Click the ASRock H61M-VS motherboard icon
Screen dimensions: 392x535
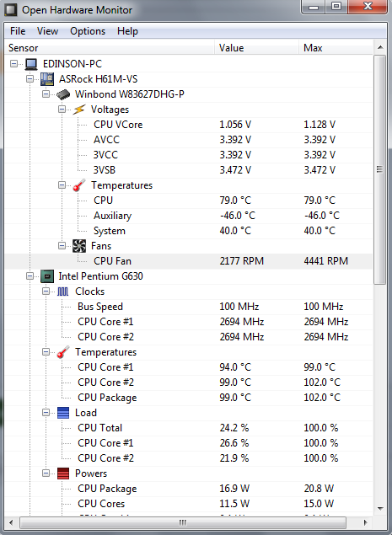tap(47, 79)
